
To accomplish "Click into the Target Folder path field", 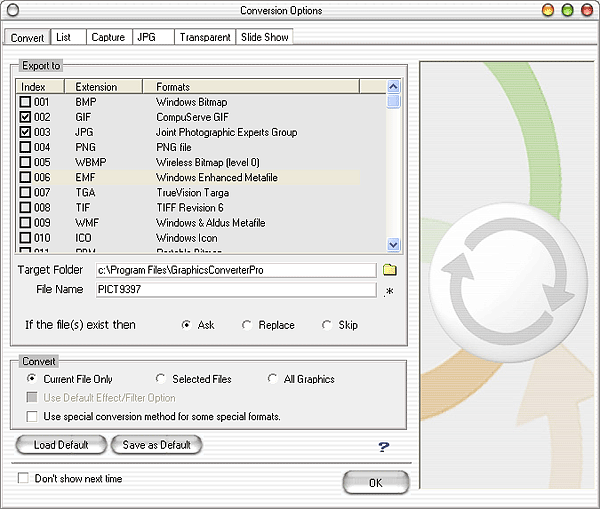I will click(x=236, y=270).
